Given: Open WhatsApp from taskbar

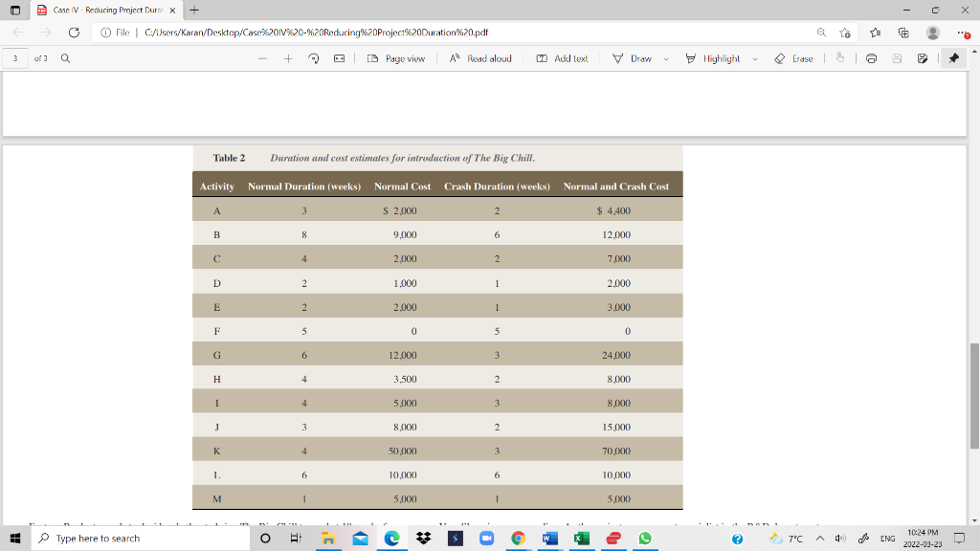Looking at the screenshot, I should [x=645, y=538].
